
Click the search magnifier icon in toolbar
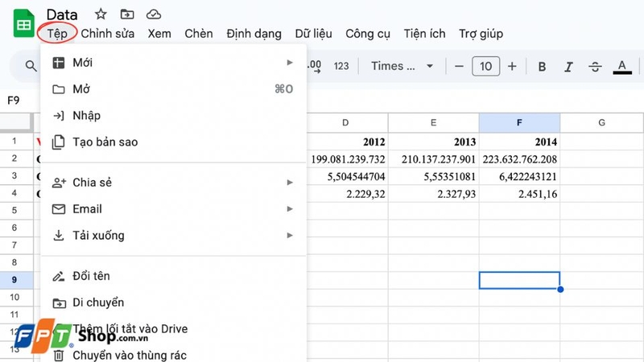pos(31,66)
